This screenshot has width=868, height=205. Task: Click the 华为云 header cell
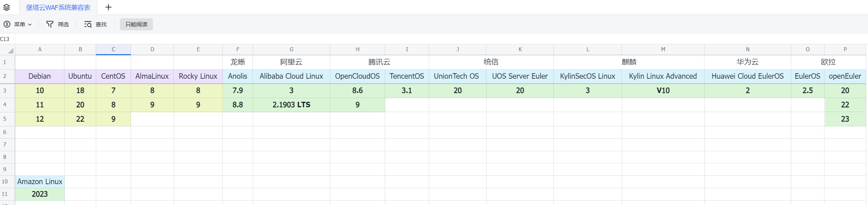coord(748,62)
